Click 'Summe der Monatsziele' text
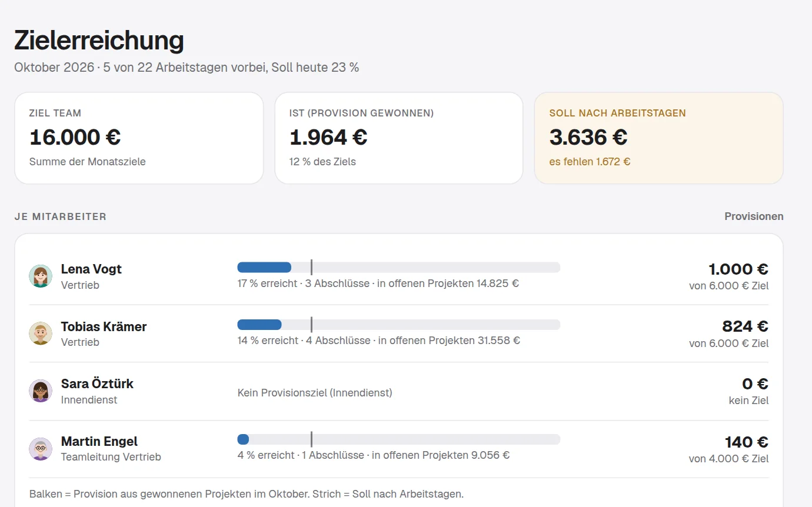812x507 pixels. click(88, 162)
